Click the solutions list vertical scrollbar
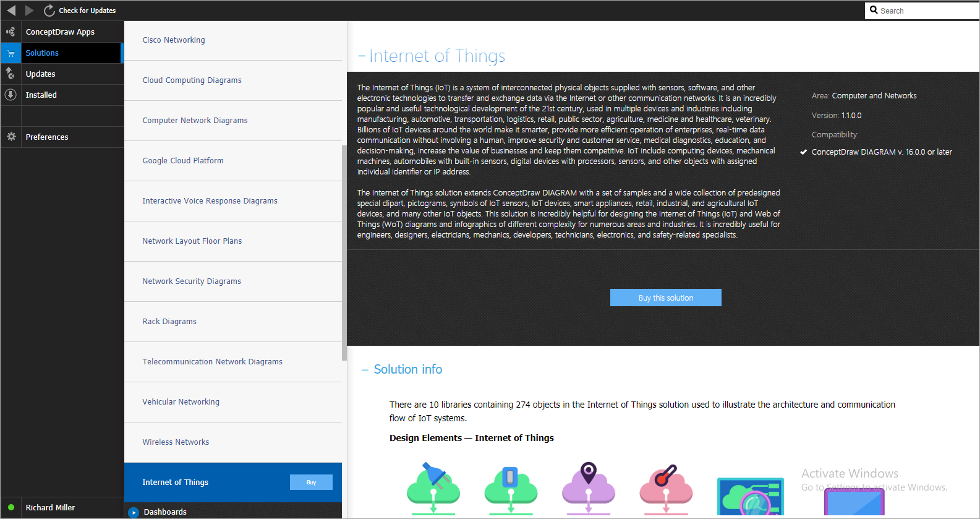This screenshot has width=980, height=519. point(344,252)
